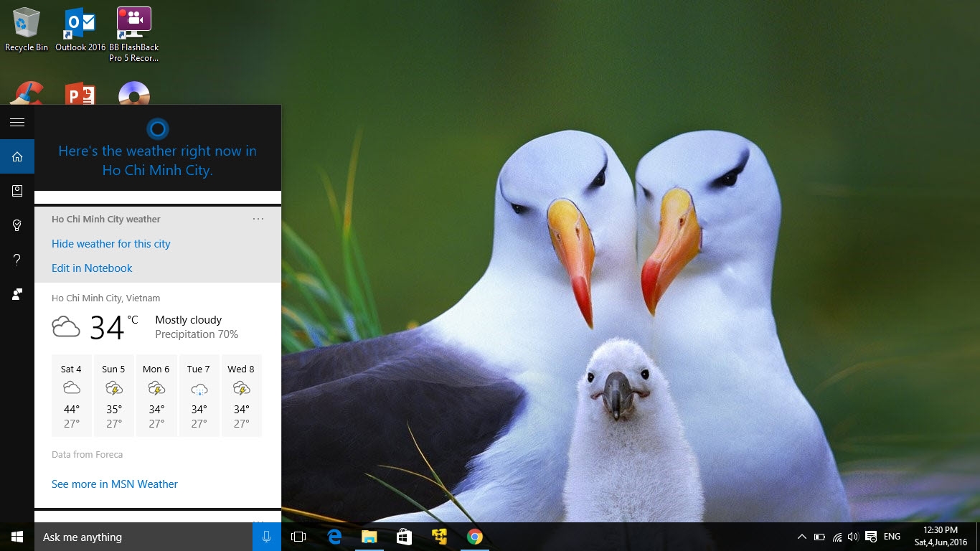Click the current temperature 34 °C
The width and height of the screenshot is (980, 551).
click(x=113, y=328)
